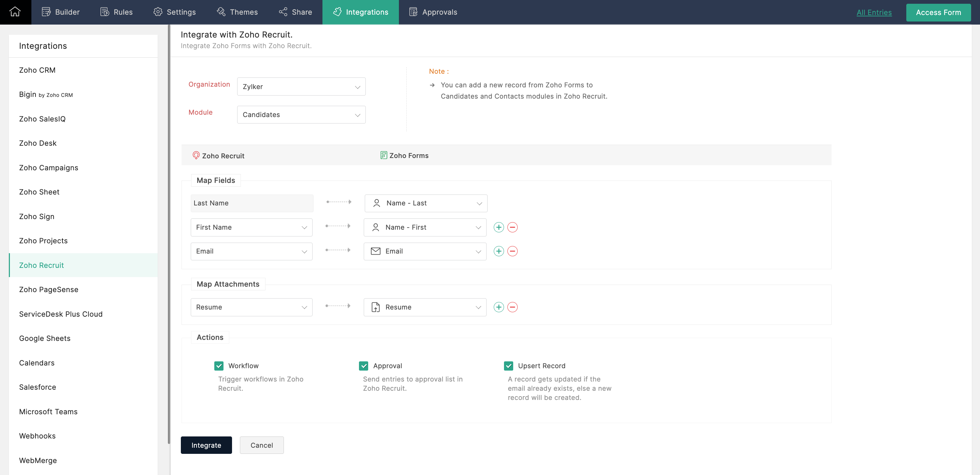980x475 pixels.
Task: Open the Name - First form field dropdown
Action: [424, 227]
